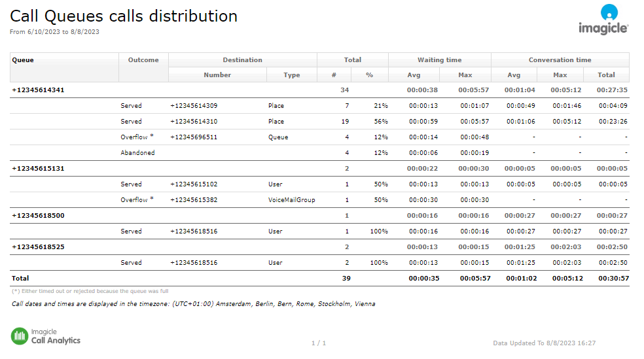Screen dimensions: 644x359
Task: Click the Destination group header
Action: coord(242,60)
